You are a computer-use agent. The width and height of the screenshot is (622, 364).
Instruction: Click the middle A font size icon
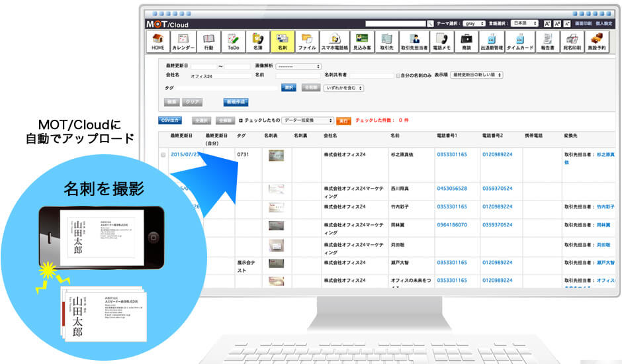pyautogui.click(x=557, y=24)
